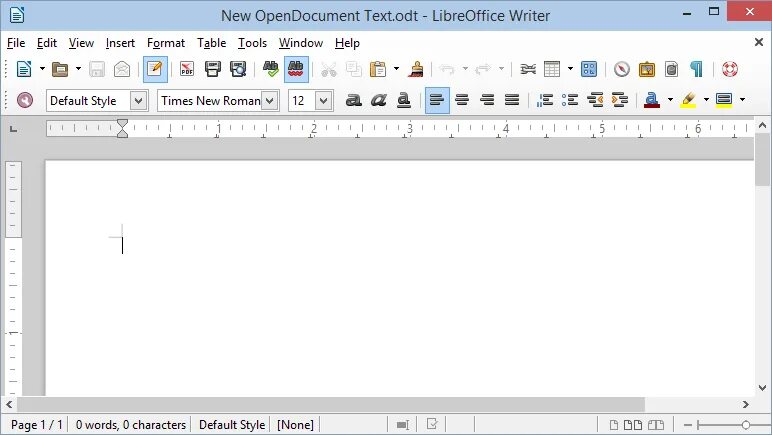Toggle Underline formatting

tap(404, 100)
